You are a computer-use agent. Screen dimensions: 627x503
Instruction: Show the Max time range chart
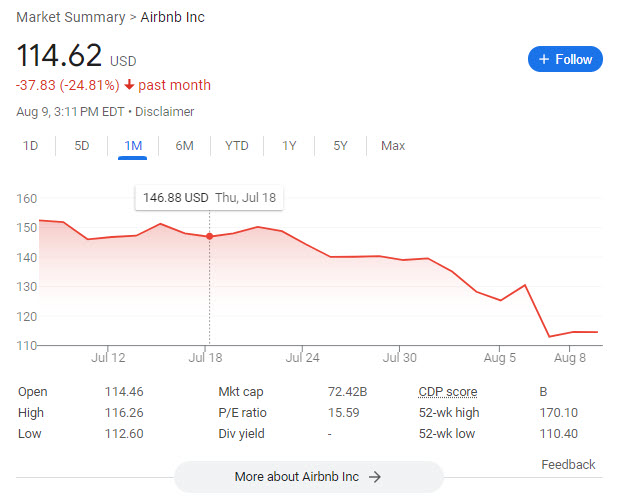point(393,146)
